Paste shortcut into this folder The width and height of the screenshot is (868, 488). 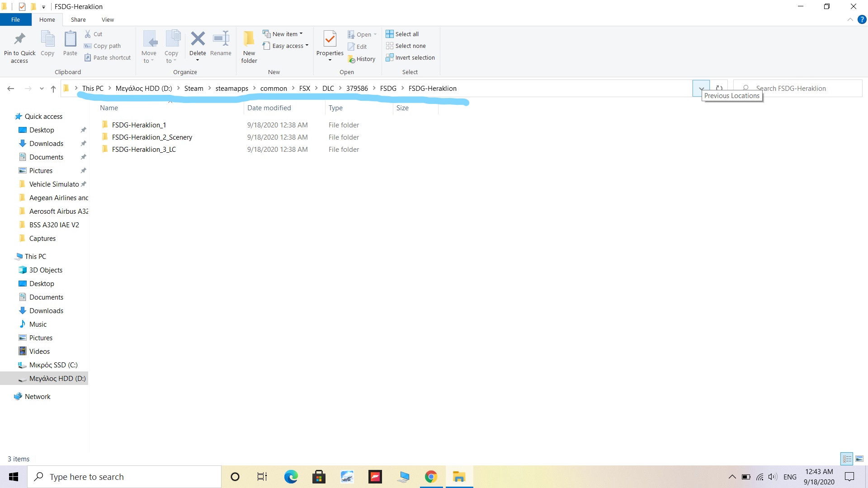click(108, 57)
